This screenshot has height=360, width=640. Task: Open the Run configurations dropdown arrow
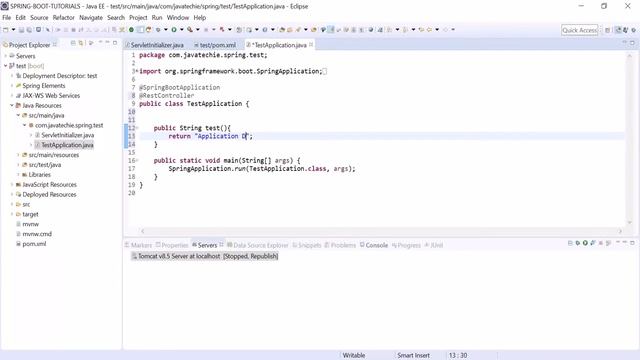click(182, 29)
